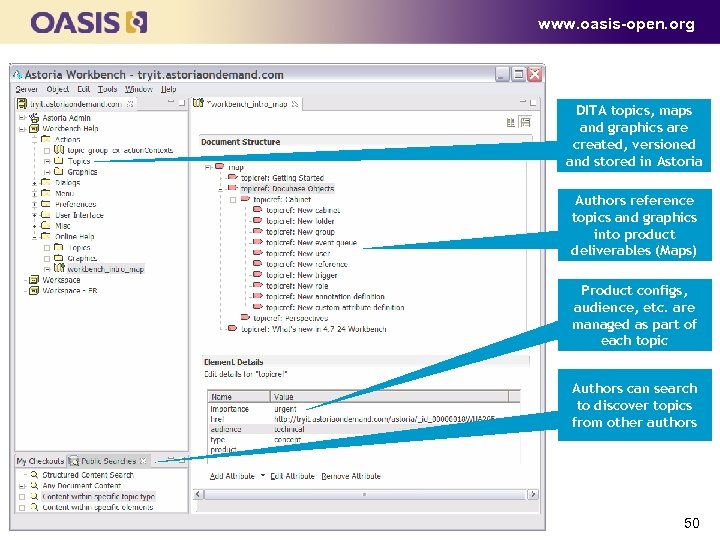This screenshot has height=540, width=720.
Task: Collapse the topicref: Cabinet node
Action: pos(233,200)
